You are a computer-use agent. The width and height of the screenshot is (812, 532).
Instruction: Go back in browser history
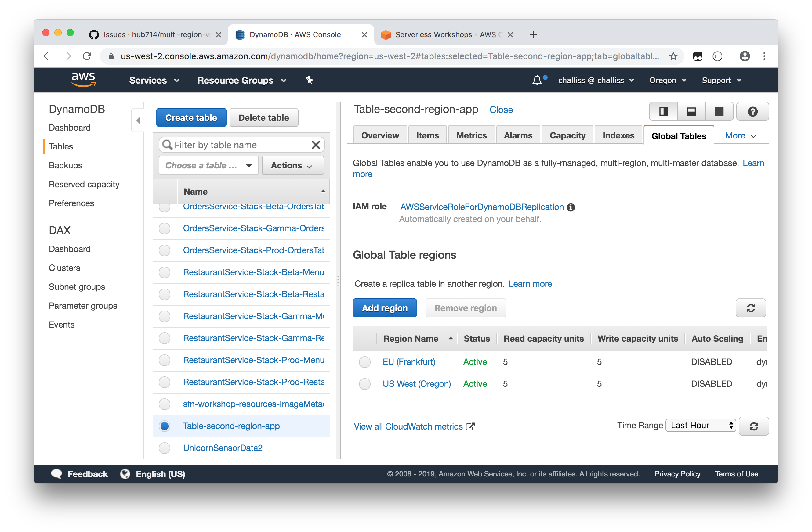pos(48,56)
